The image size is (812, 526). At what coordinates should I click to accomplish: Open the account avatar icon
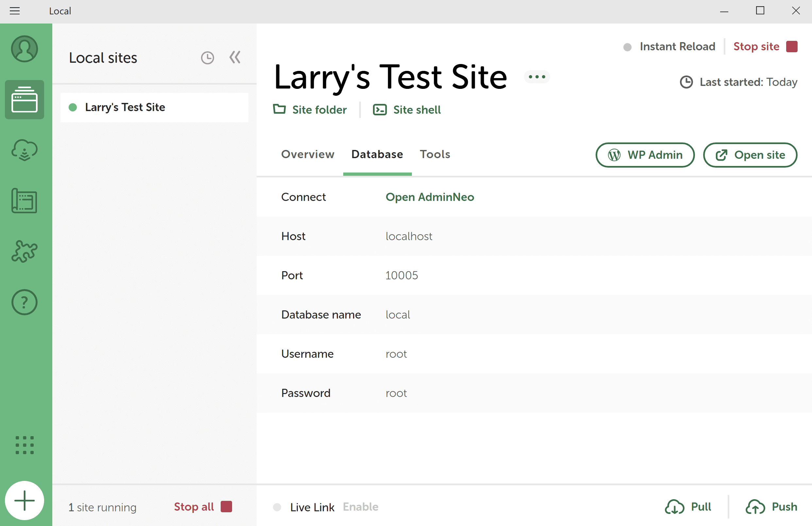(24, 49)
